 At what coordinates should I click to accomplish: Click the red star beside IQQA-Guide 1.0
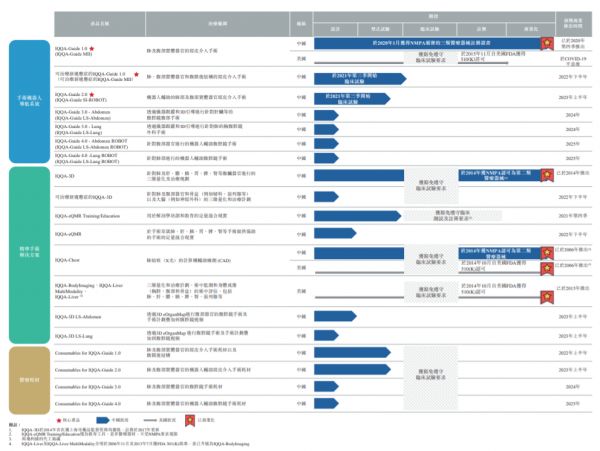[93, 47]
